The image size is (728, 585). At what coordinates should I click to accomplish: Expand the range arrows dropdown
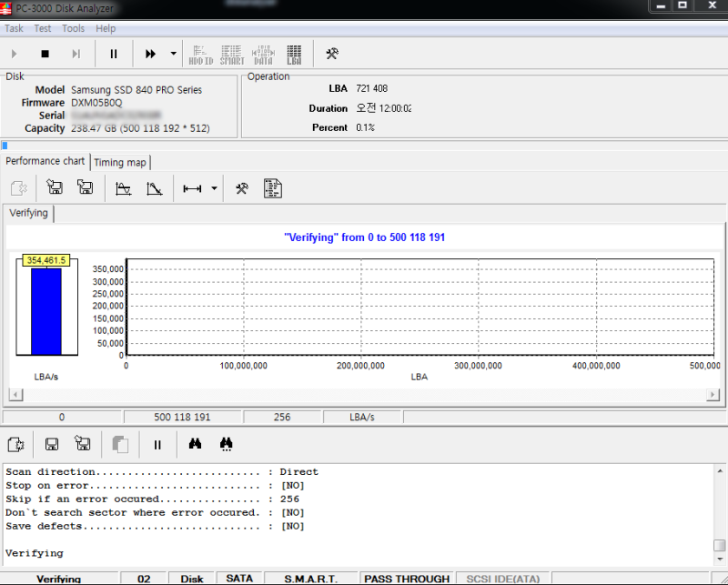click(214, 188)
